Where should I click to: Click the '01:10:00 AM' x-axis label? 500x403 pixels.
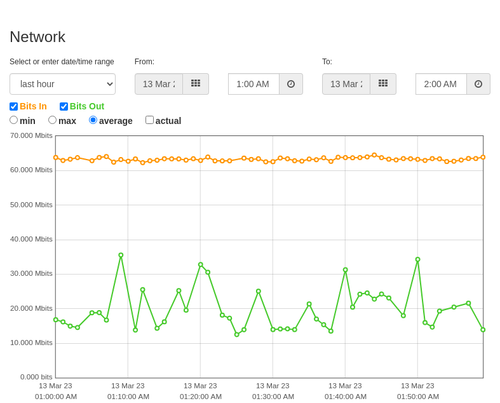[128, 397]
